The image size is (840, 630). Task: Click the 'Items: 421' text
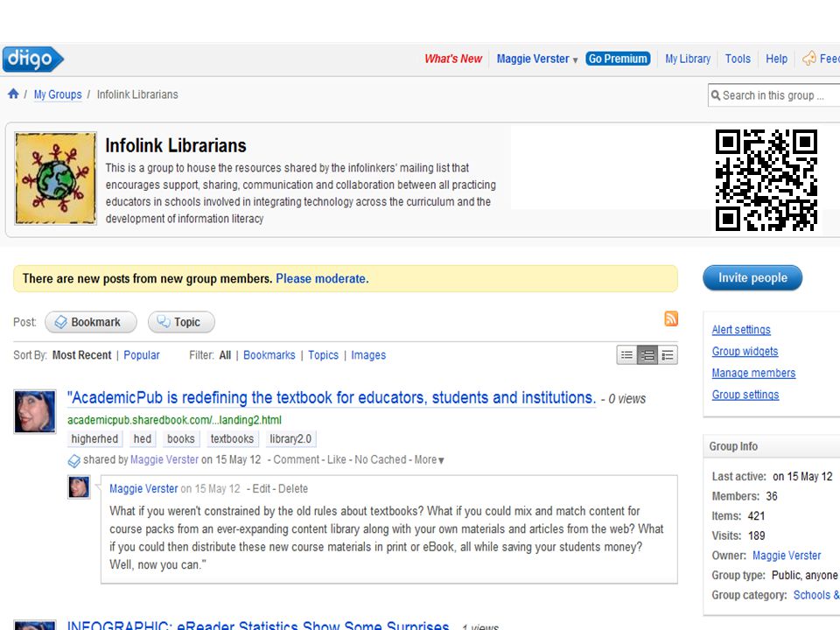pos(738,516)
